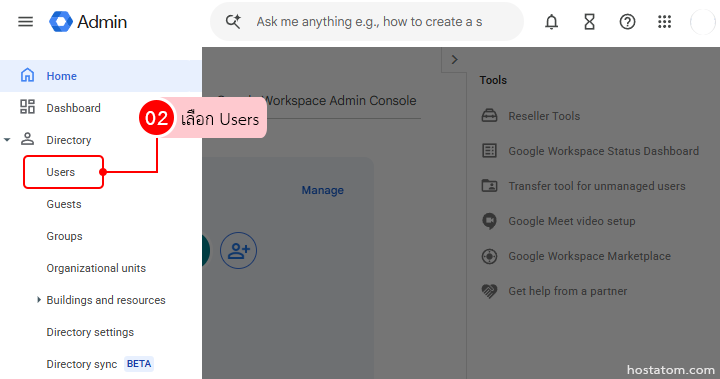720x379 pixels.
Task: Select Directory in the sidebar
Action: pos(101,140)
